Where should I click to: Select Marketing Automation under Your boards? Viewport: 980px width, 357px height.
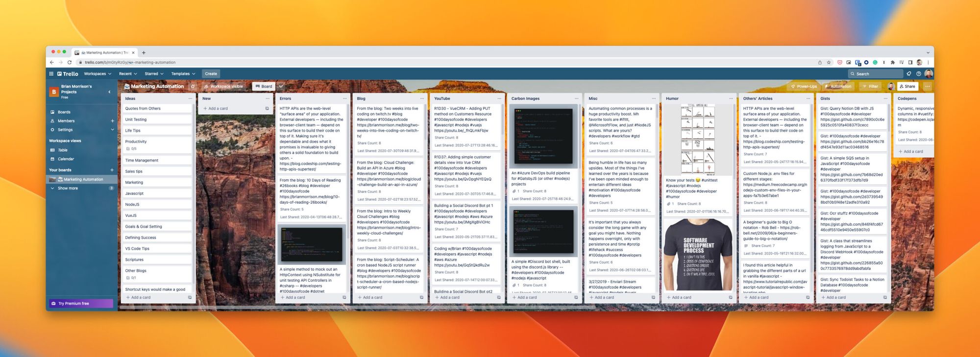point(82,179)
